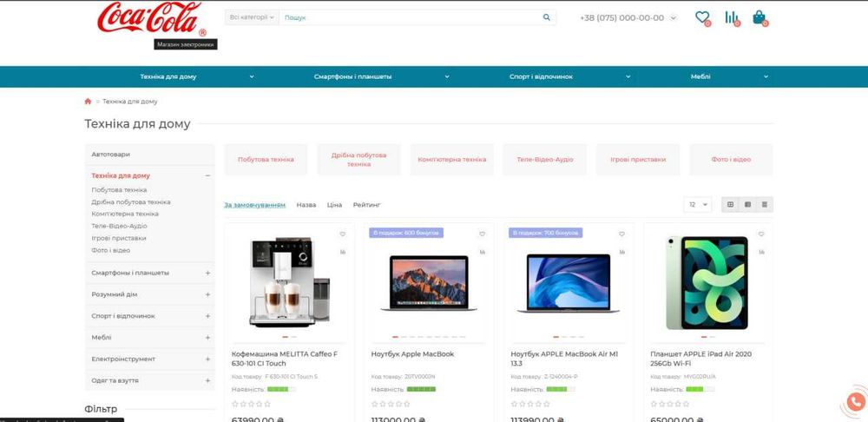Click Фото і відео sidebar sublink
Viewport: 868px width, 422px height.
tap(111, 250)
